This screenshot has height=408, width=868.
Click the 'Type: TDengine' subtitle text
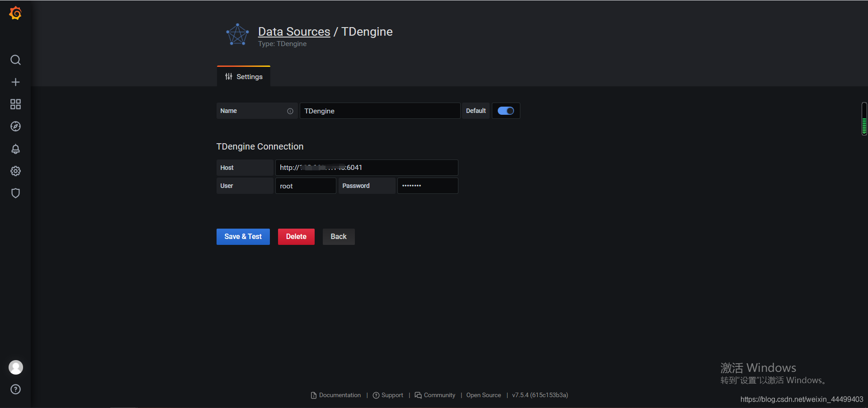coord(282,44)
